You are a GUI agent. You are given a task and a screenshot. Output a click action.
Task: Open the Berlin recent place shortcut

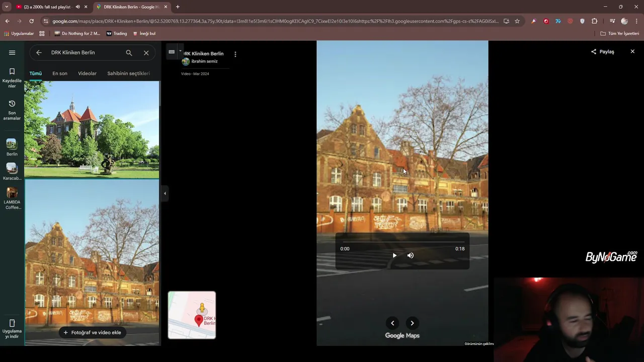click(x=12, y=147)
